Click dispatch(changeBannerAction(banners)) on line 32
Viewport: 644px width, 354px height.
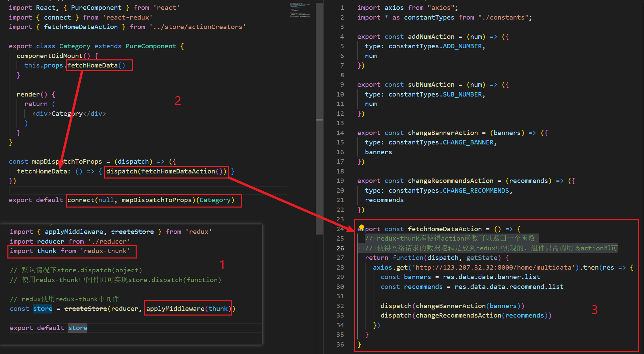coord(453,306)
